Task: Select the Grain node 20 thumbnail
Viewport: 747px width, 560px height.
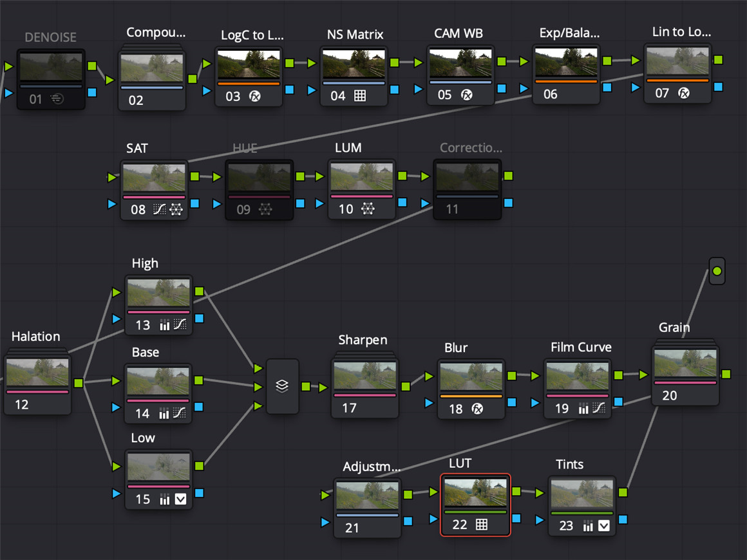Action: 685,364
